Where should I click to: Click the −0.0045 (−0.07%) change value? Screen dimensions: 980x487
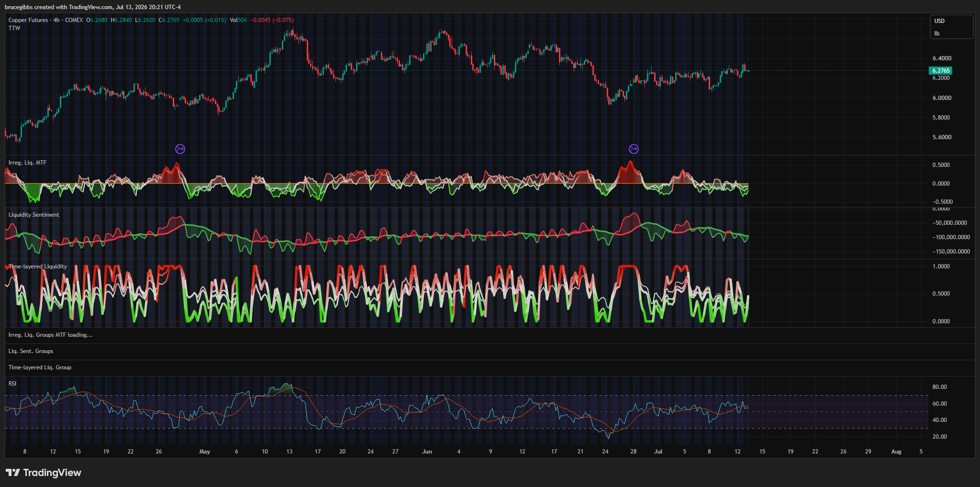[x=272, y=20]
